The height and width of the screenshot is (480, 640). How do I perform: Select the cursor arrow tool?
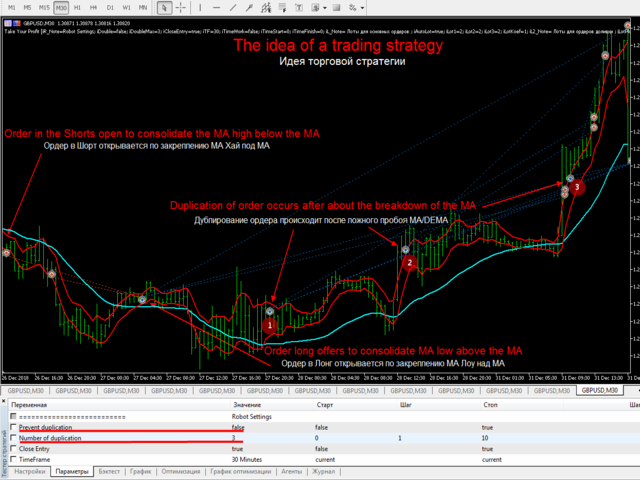tap(164, 7)
